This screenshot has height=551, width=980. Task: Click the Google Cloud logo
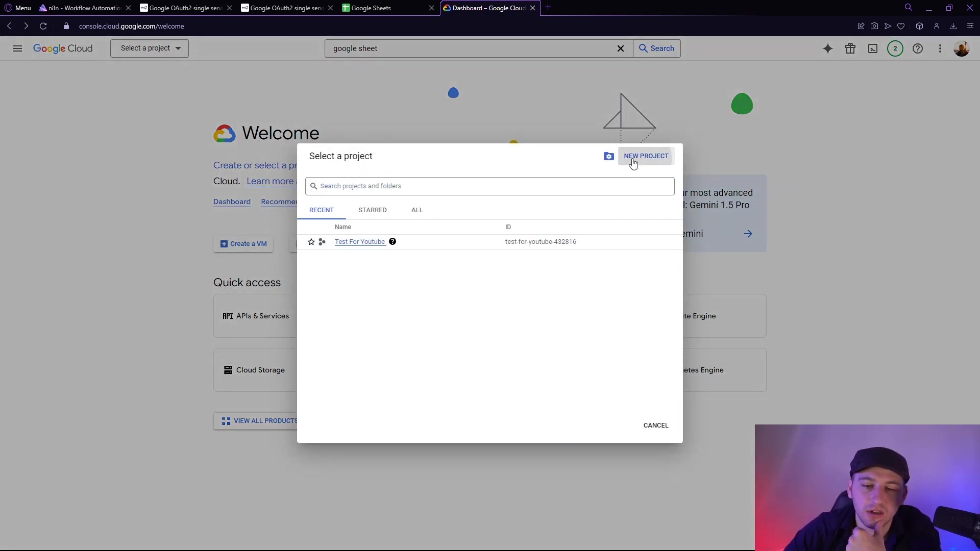[x=63, y=48]
